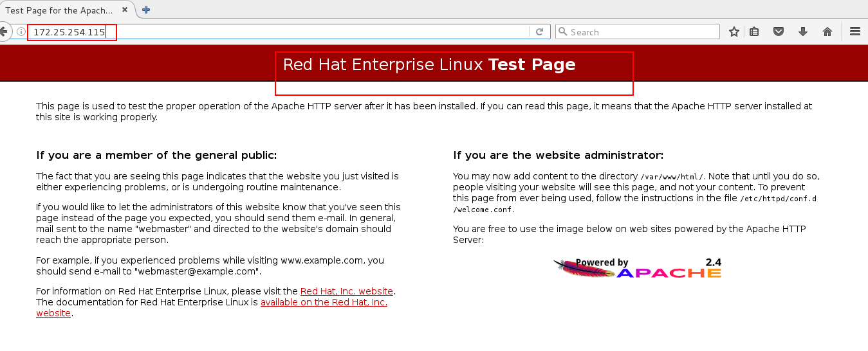Click 'If you are a member of the general public:' heading

coord(156,155)
